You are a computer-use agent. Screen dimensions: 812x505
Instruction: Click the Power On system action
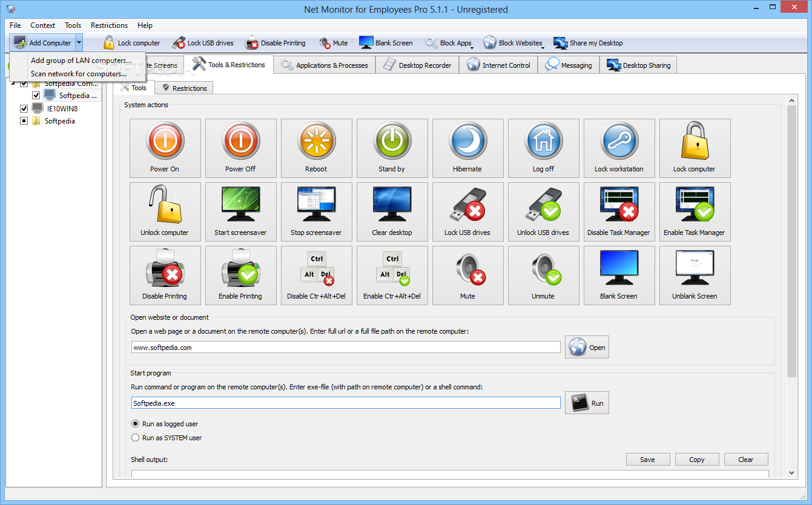(x=165, y=148)
